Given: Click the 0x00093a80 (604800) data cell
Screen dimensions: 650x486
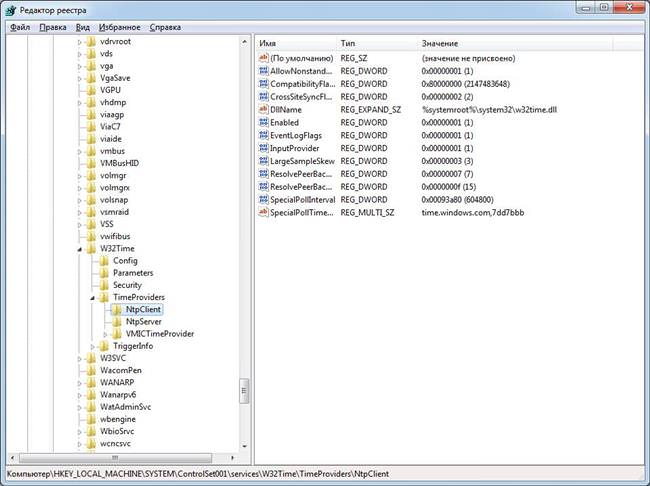Looking at the screenshot, I should coord(457,199).
